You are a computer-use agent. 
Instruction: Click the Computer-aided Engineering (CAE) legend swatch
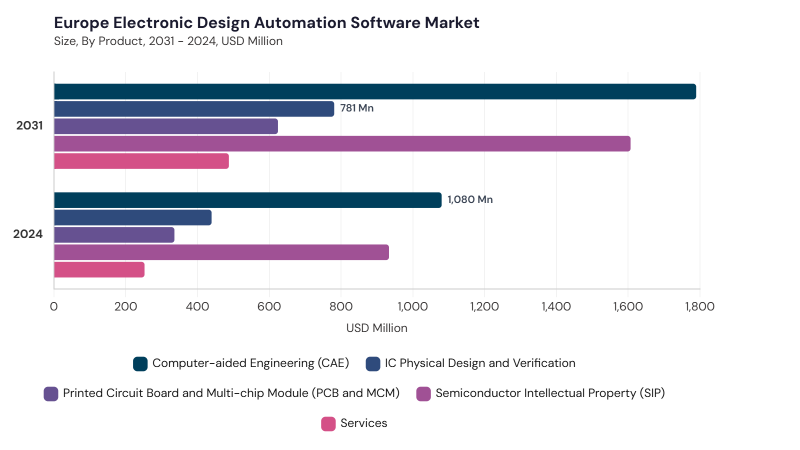click(140, 364)
